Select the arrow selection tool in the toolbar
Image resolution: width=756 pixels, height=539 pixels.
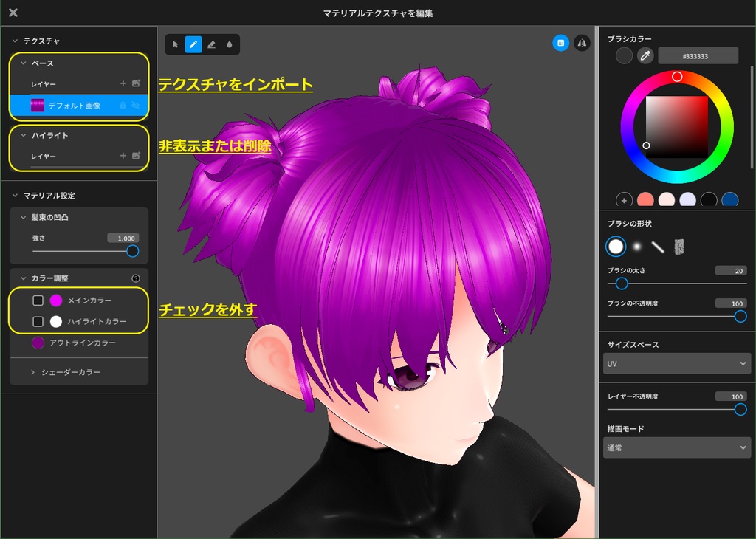pyautogui.click(x=175, y=44)
